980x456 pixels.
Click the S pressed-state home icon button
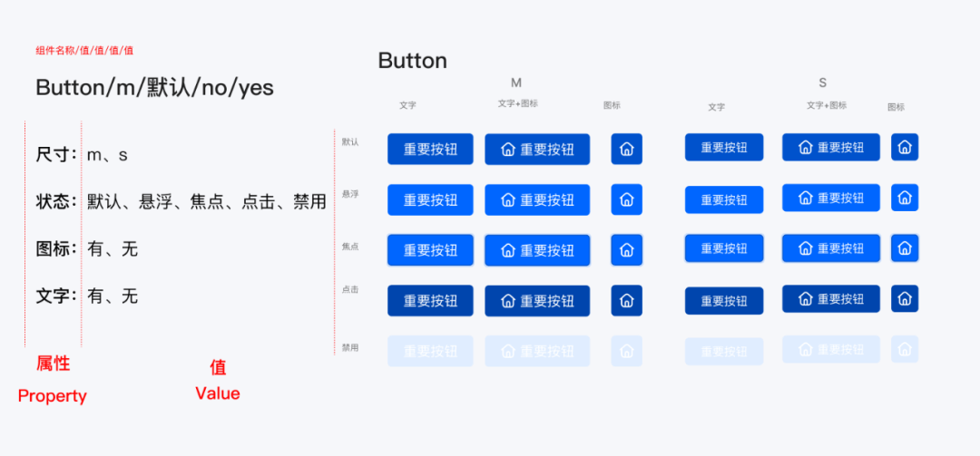pyautogui.click(x=905, y=298)
